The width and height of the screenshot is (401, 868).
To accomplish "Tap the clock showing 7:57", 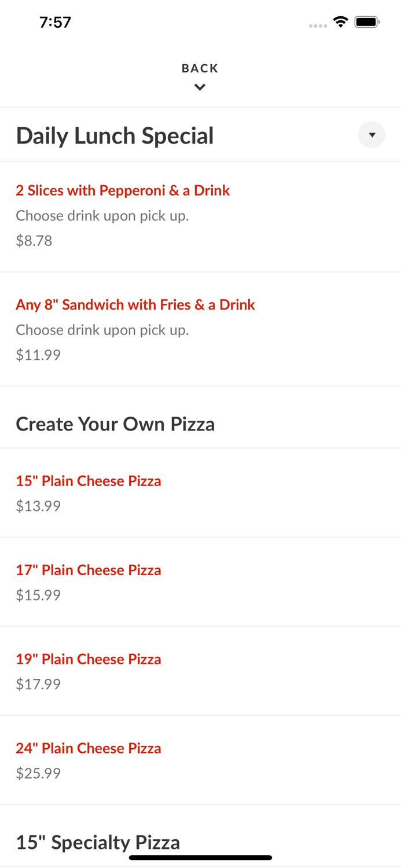I will [x=56, y=21].
